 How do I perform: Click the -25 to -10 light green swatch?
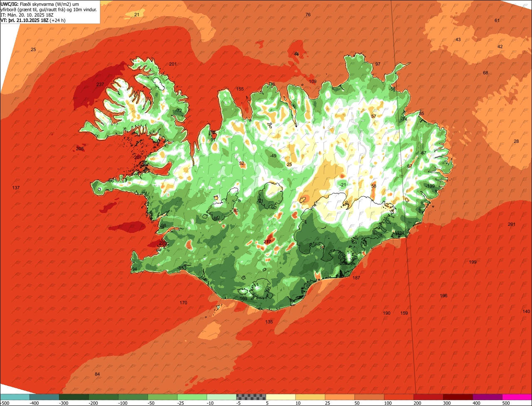point(192,397)
